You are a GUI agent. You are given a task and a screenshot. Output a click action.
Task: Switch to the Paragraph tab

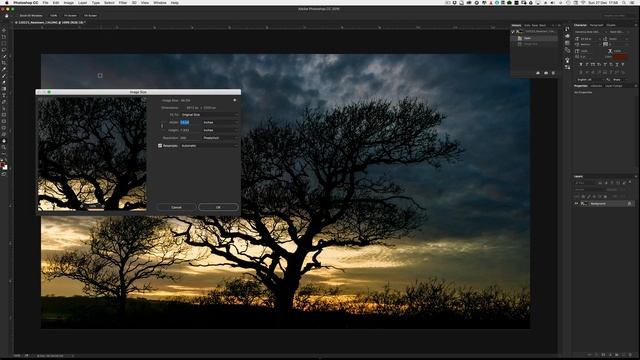(x=596, y=25)
